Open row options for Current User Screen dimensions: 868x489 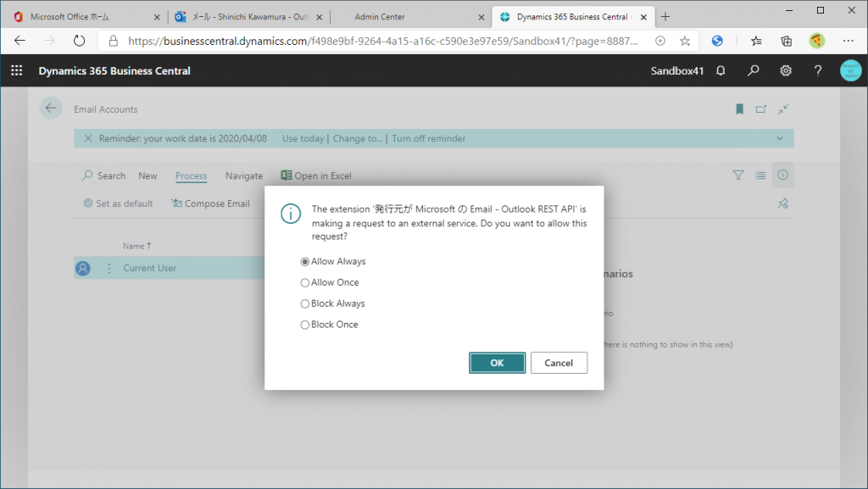[x=109, y=269]
